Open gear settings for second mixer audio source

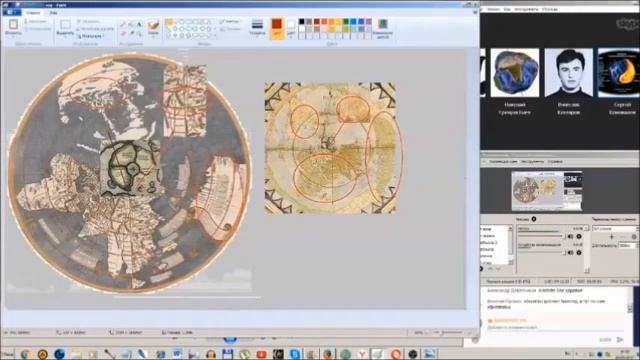tap(579, 253)
